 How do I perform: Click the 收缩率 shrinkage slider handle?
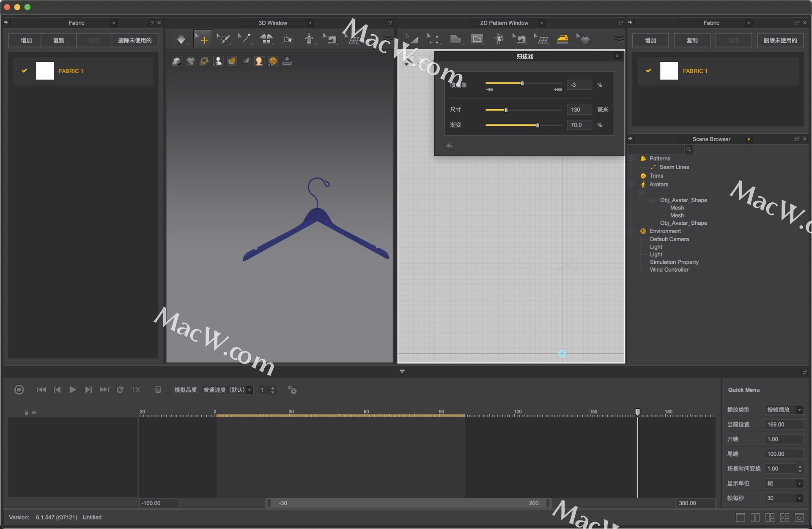(x=522, y=83)
